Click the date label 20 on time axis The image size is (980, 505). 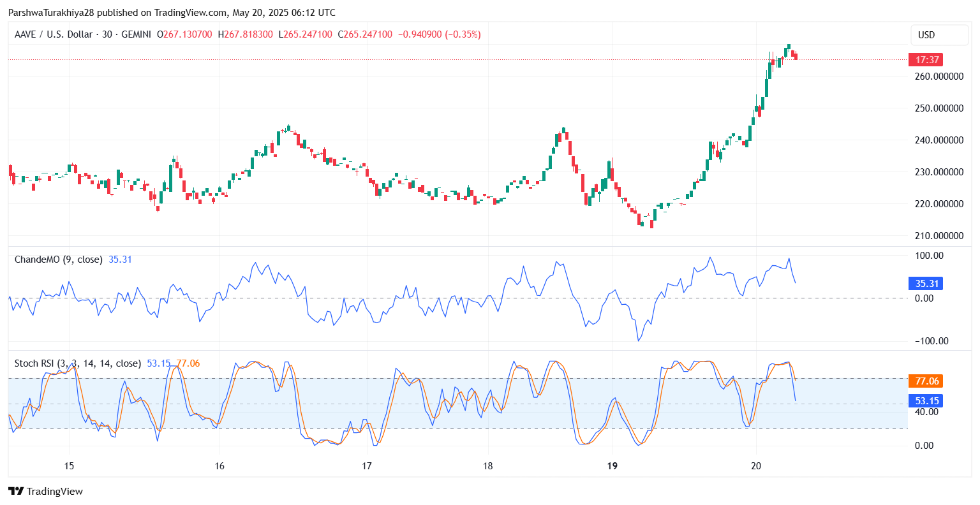[x=756, y=466]
